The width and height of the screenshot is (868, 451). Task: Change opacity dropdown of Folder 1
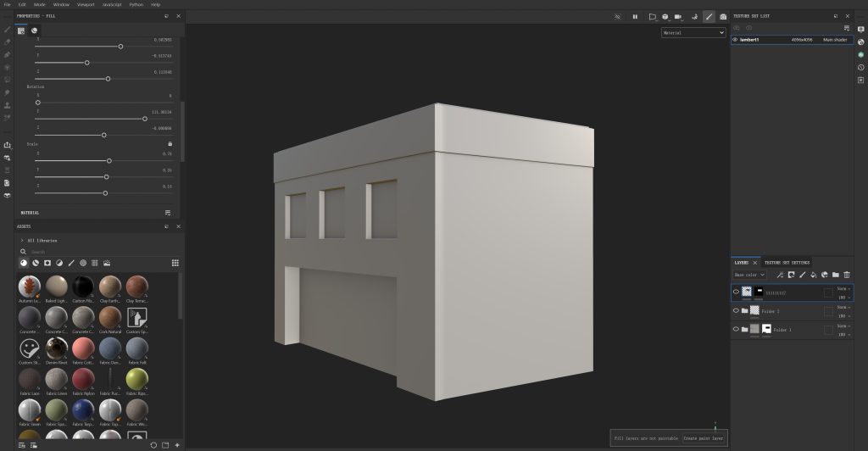click(x=843, y=334)
